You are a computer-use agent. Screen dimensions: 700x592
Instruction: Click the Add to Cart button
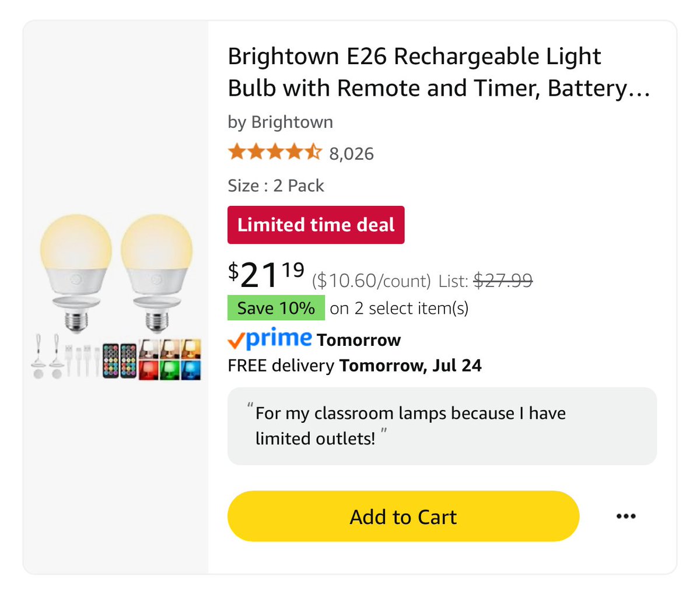403,516
